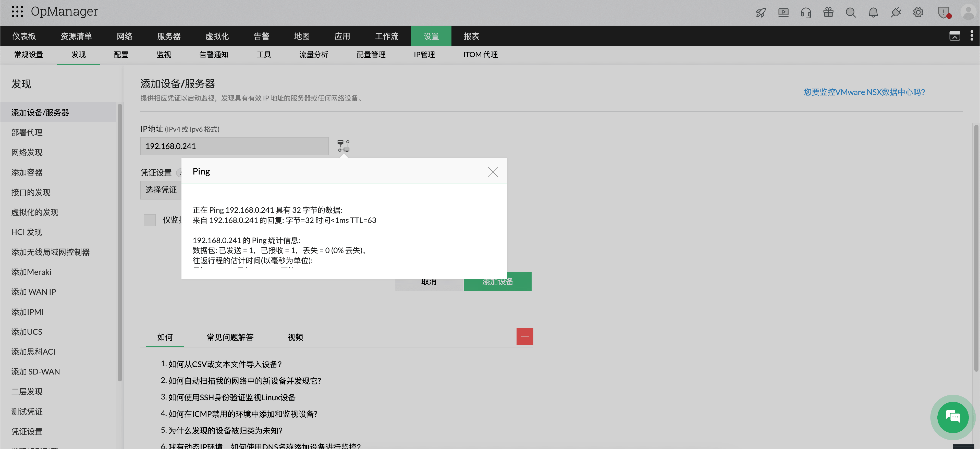Click the rocket quick-start icon
Screen dimensions: 980x449
pyautogui.click(x=761, y=13)
